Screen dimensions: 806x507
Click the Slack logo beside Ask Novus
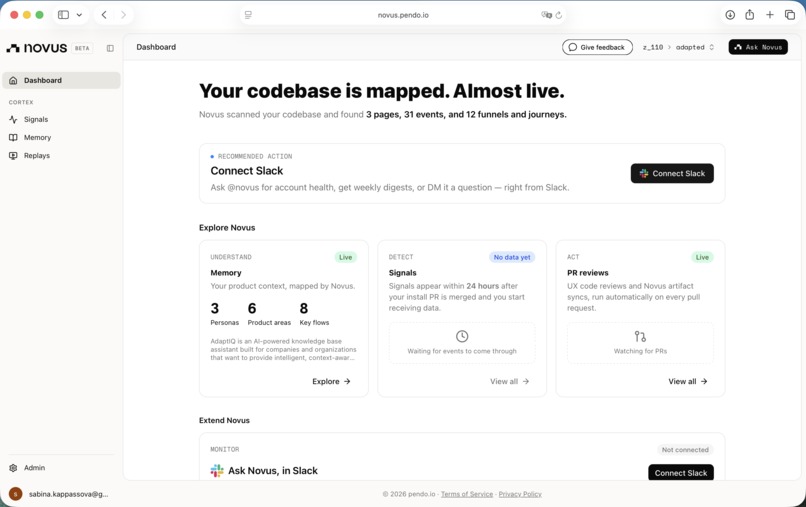click(x=217, y=470)
